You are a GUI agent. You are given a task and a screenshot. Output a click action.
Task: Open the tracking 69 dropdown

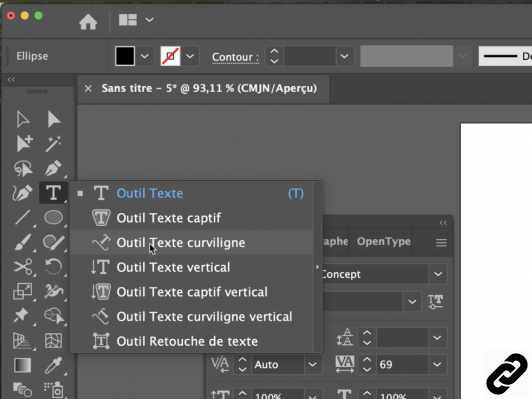437,365
